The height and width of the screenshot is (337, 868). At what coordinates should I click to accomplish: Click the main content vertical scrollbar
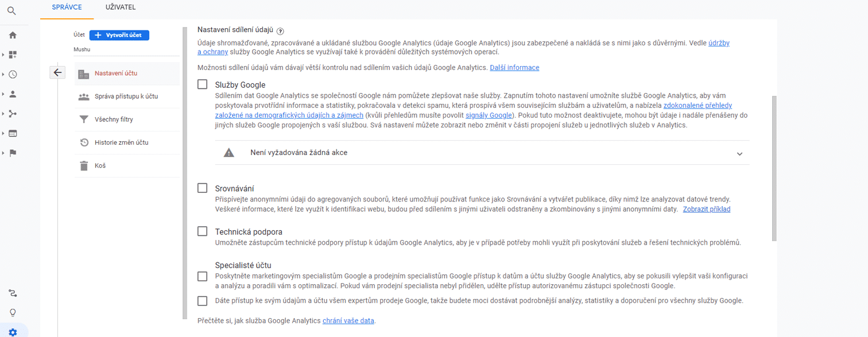click(x=774, y=168)
